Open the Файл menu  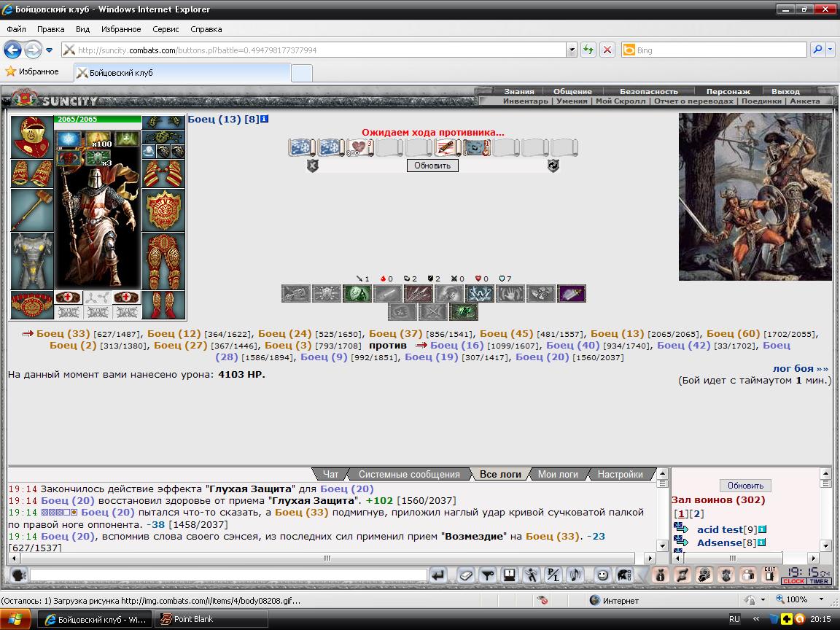tap(17, 29)
